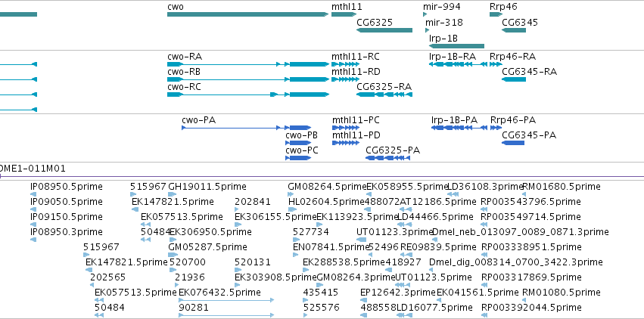Click the RP003392044.5prime EST label
The height and width of the screenshot is (319, 644).
pyautogui.click(x=531, y=308)
